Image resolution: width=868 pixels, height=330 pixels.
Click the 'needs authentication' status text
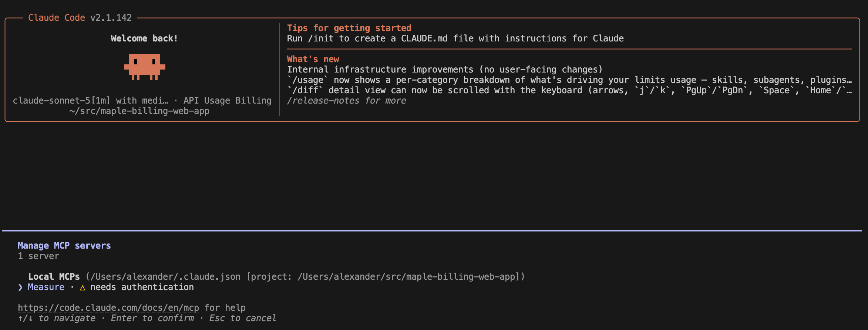click(142, 287)
